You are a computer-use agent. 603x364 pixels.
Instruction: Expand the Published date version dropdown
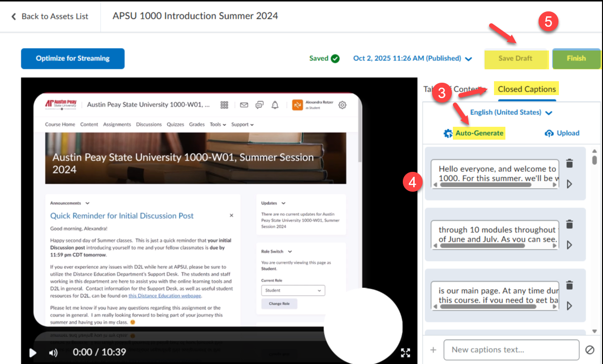[469, 58]
